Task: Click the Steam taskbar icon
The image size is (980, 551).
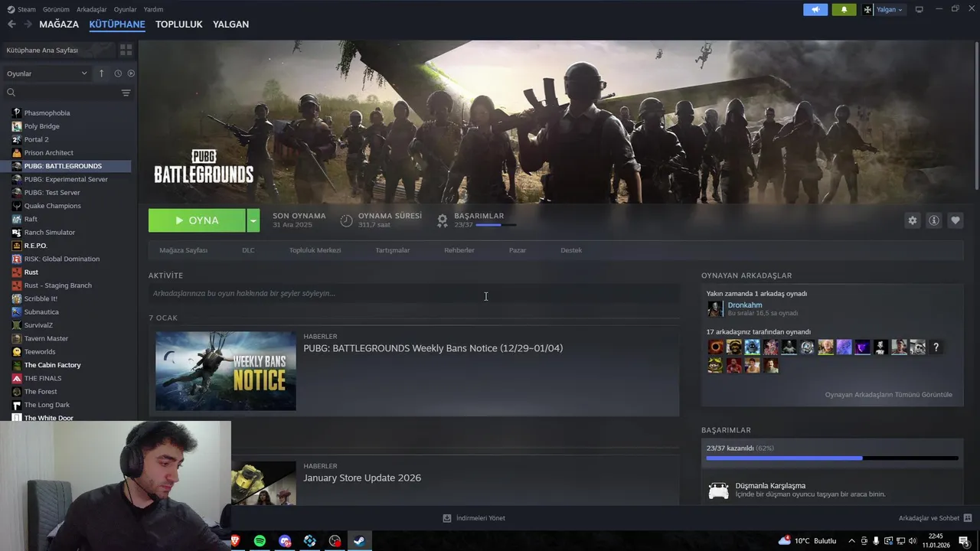Action: click(x=358, y=541)
